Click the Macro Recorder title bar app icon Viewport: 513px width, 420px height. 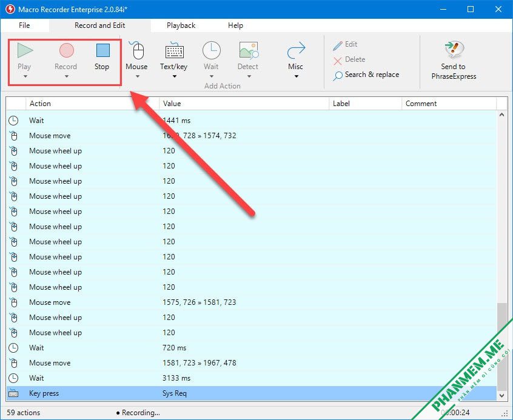pyautogui.click(x=10, y=9)
